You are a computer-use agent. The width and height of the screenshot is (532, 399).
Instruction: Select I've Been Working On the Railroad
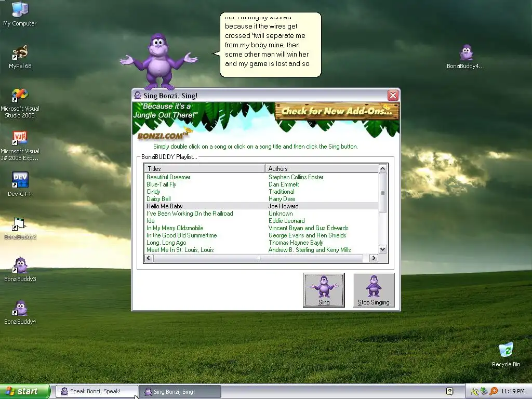(x=190, y=214)
